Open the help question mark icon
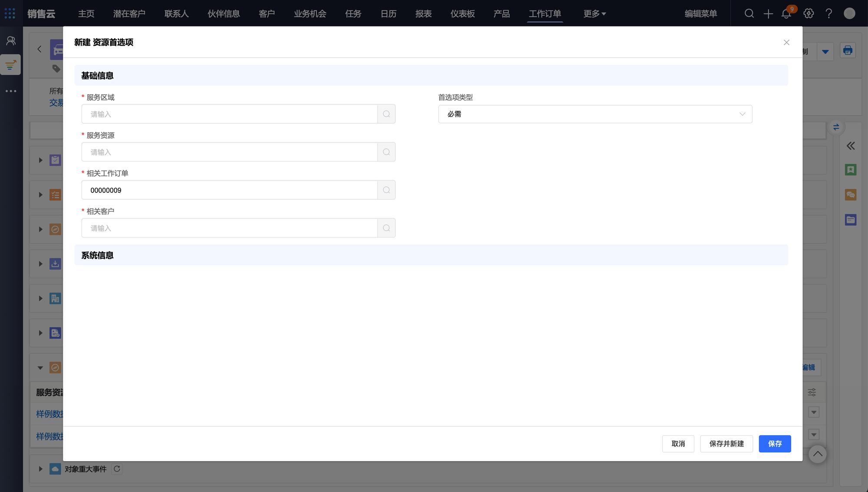 829,13
